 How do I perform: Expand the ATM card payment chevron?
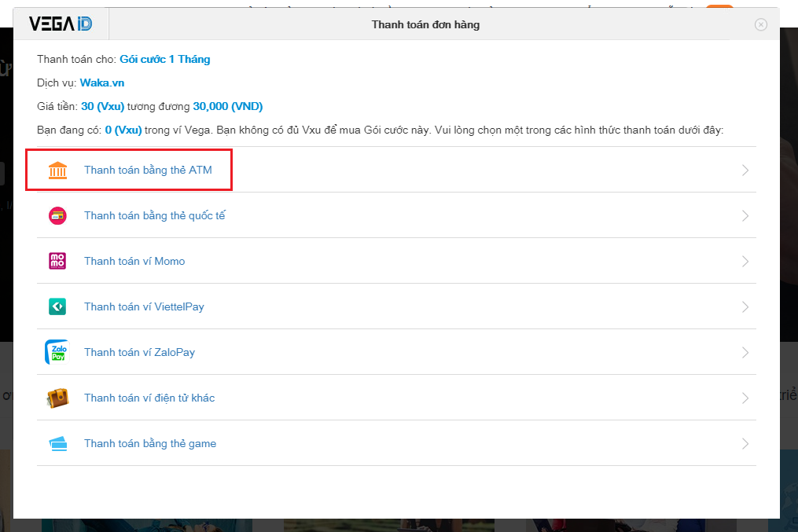[745, 171]
